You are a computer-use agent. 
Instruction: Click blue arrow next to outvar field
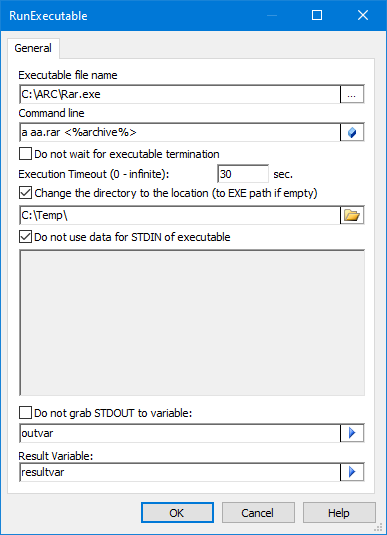point(352,433)
